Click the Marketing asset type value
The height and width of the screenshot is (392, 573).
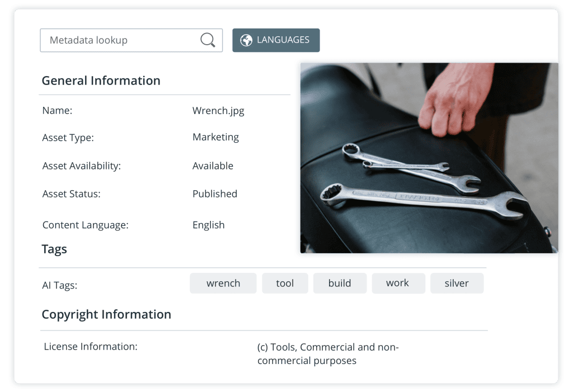(x=215, y=137)
